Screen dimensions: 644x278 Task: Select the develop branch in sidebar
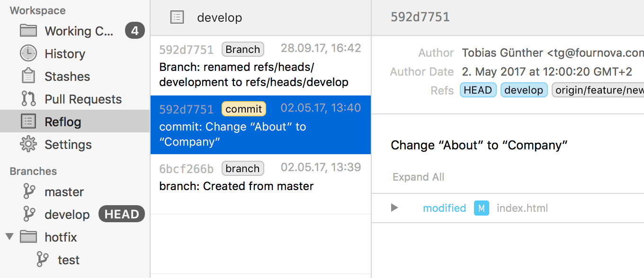[x=67, y=214]
